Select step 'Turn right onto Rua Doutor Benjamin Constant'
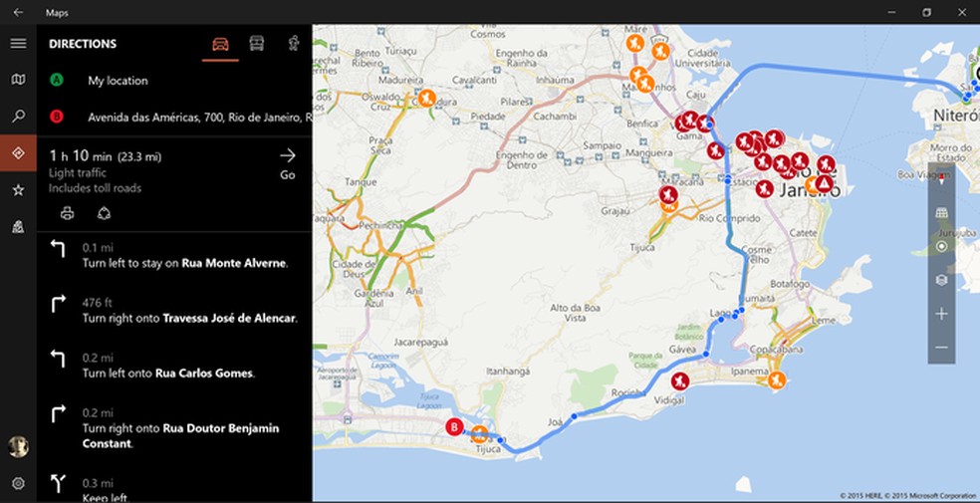 pos(174,428)
